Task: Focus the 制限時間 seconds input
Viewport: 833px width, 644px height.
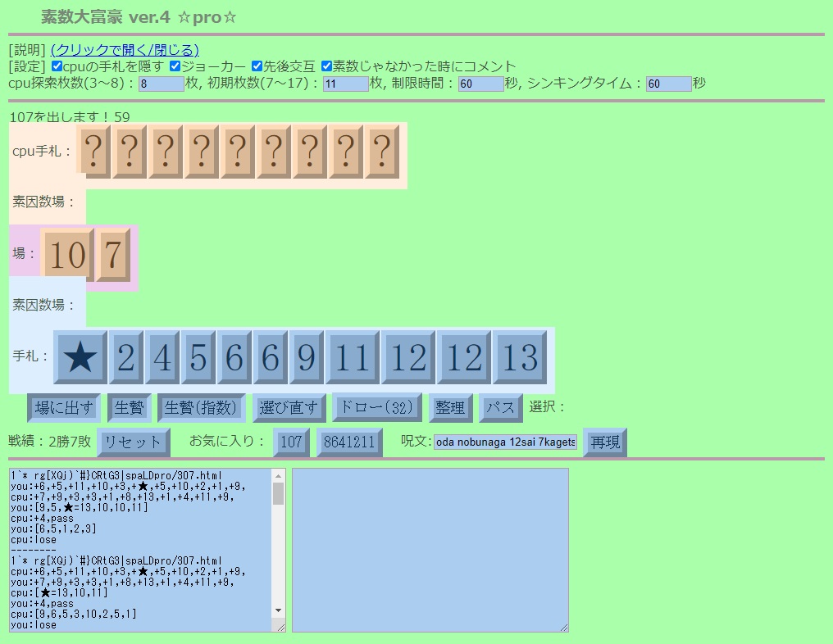Action: tap(480, 84)
